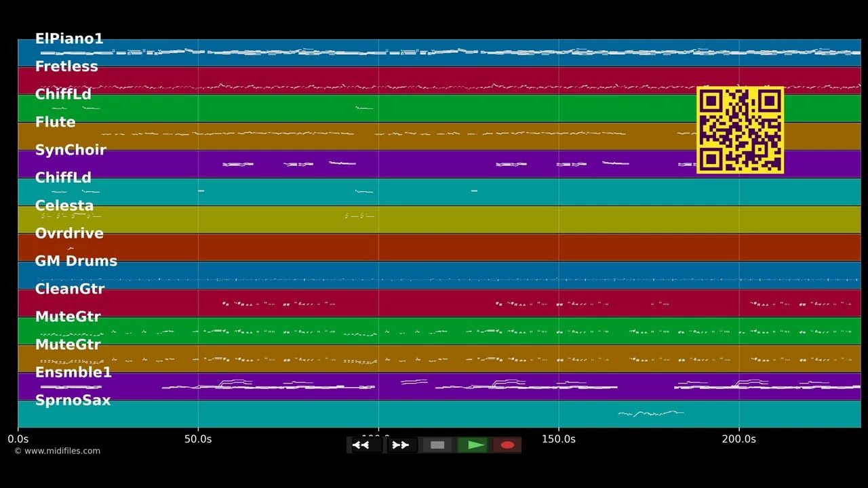Viewport: 868px width, 488px height.
Task: Select the Ovrdrive track label
Action: 69,233
